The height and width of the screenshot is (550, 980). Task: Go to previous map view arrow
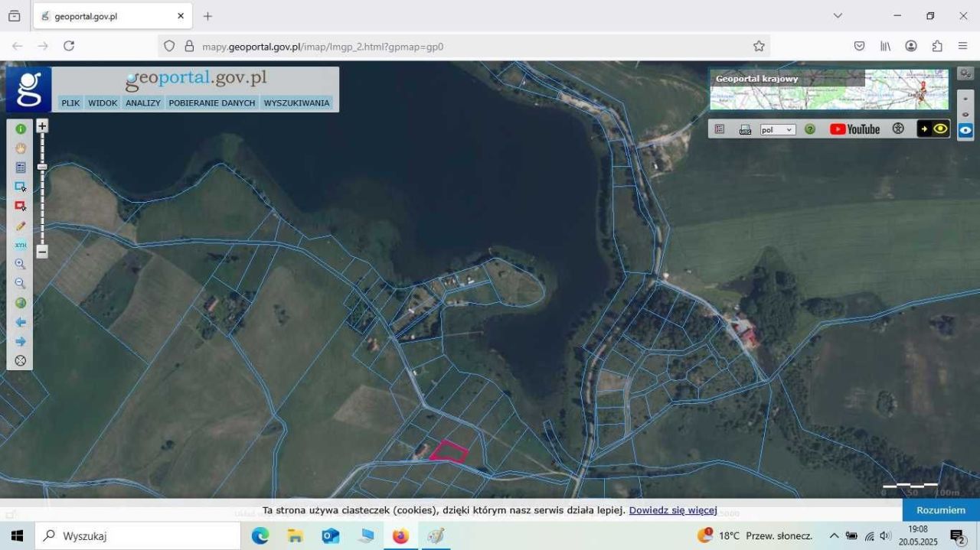point(21,322)
